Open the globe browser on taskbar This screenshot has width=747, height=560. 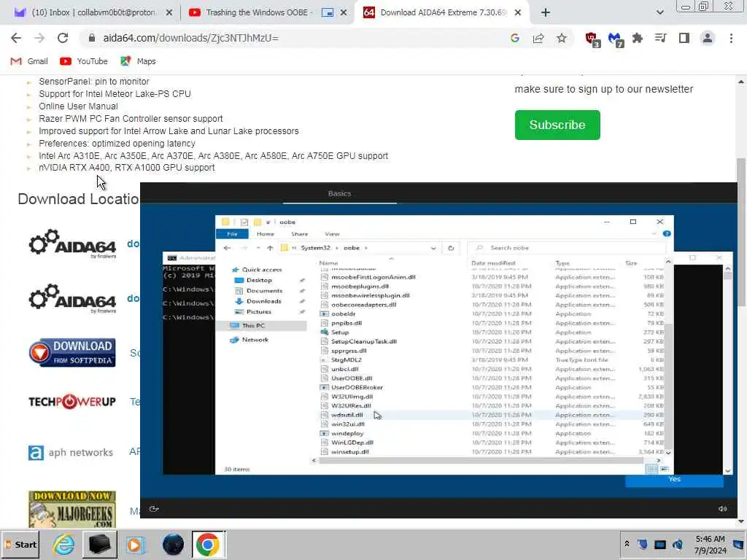pos(173,544)
